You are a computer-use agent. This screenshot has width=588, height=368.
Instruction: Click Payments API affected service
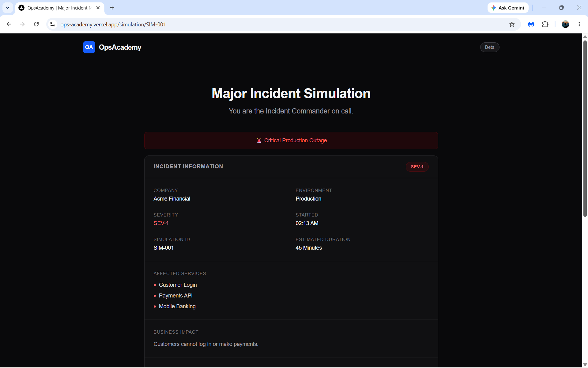coord(175,296)
